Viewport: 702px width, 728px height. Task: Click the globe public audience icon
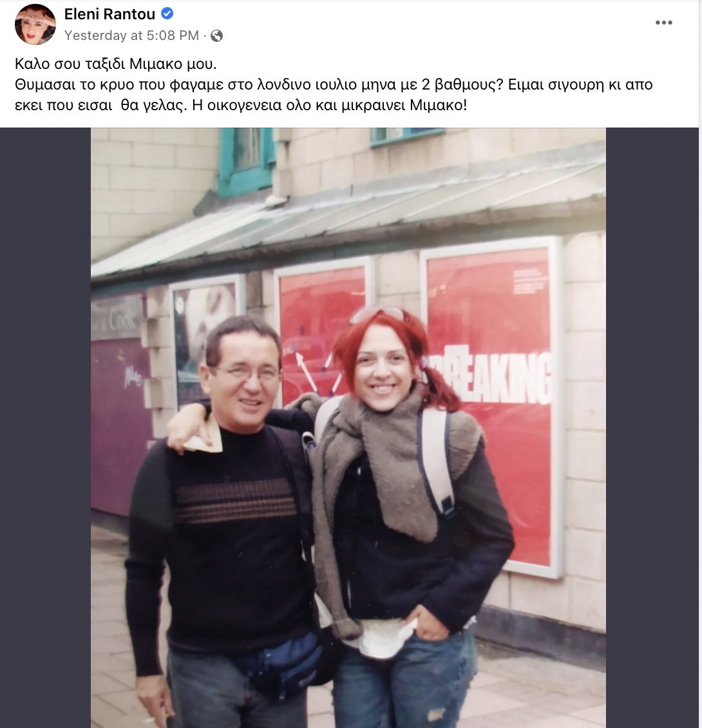click(x=216, y=35)
